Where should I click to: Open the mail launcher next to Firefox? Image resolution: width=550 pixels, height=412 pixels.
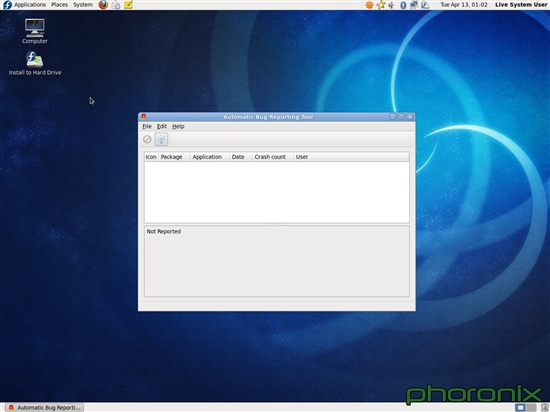[116, 5]
